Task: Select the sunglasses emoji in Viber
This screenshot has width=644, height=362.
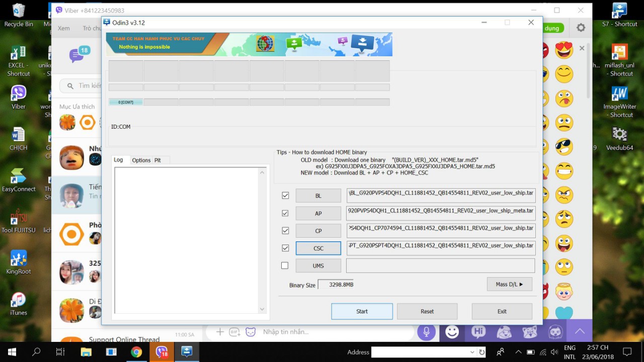Action: click(564, 147)
